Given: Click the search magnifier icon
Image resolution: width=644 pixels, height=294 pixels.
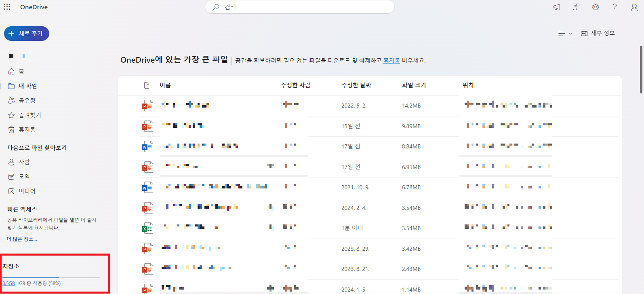Looking at the screenshot, I should pyautogui.click(x=216, y=7).
